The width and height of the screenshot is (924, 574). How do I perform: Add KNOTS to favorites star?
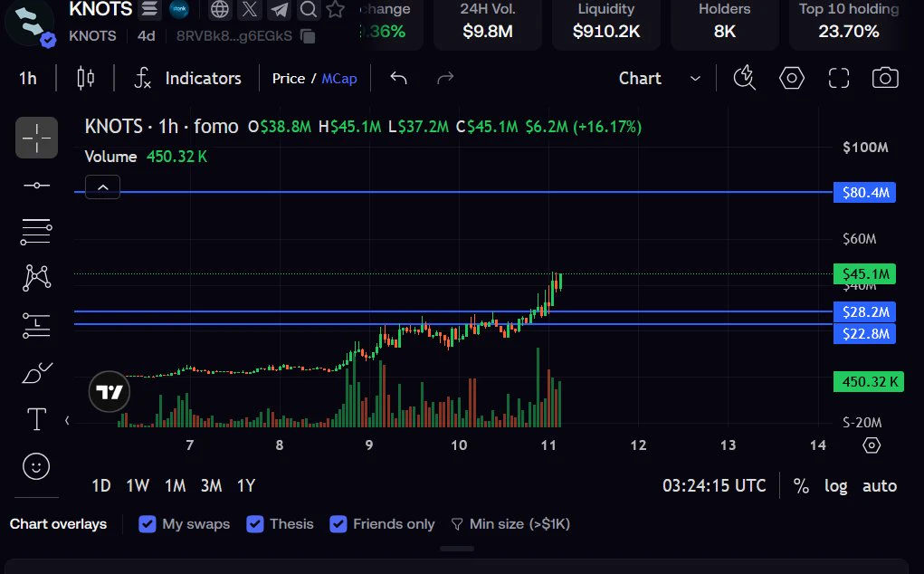[336, 9]
